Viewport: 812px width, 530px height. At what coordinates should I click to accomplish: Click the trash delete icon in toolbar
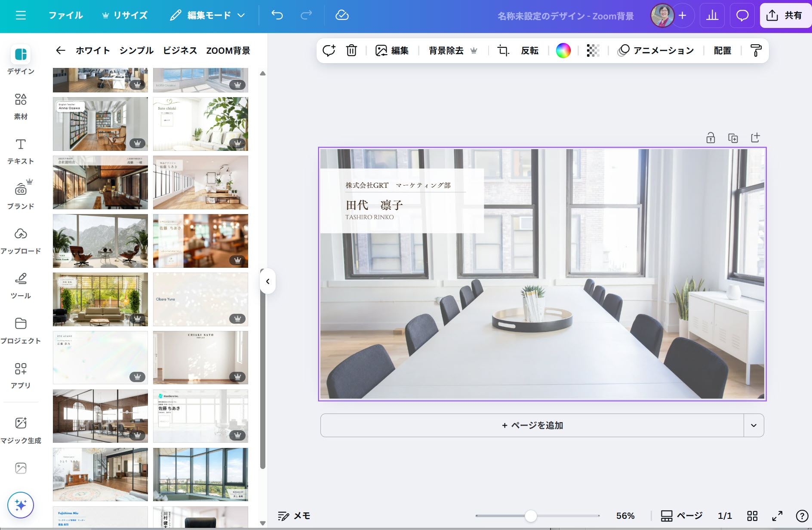pyautogui.click(x=351, y=51)
